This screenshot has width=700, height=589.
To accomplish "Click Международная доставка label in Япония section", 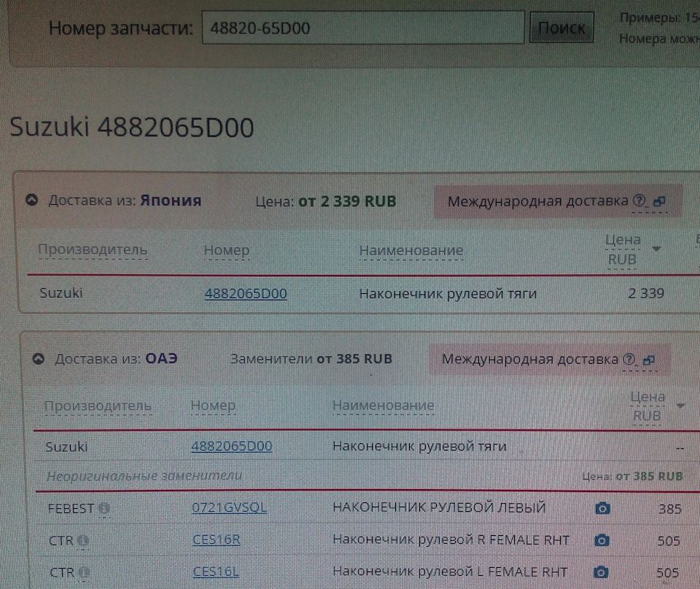I will [x=537, y=201].
